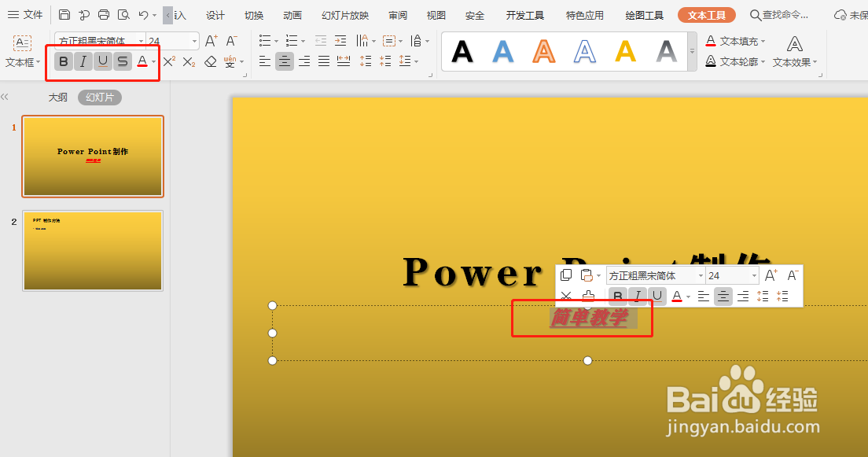Select the slide 2 thumbnail
Screen dimensions: 868x457
click(x=93, y=251)
